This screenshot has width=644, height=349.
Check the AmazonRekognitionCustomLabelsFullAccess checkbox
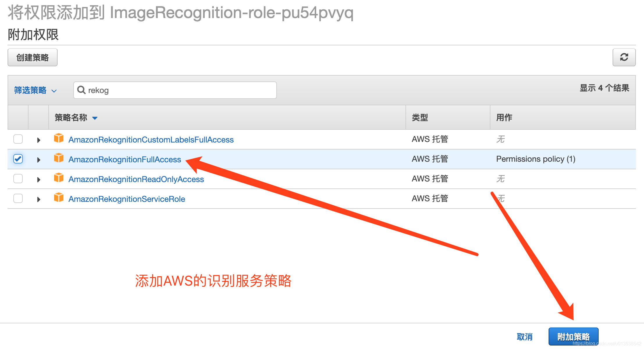click(x=18, y=139)
